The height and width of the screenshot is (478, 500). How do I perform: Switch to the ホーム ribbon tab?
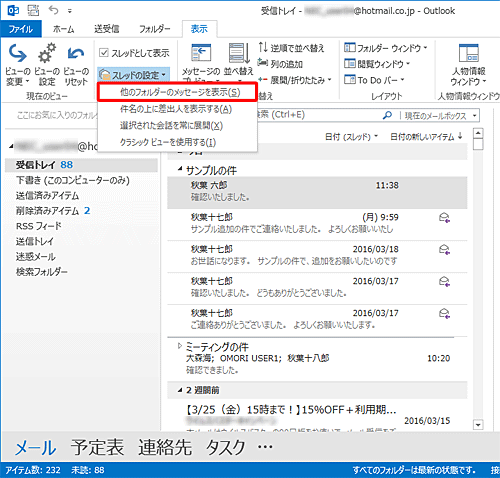click(63, 29)
